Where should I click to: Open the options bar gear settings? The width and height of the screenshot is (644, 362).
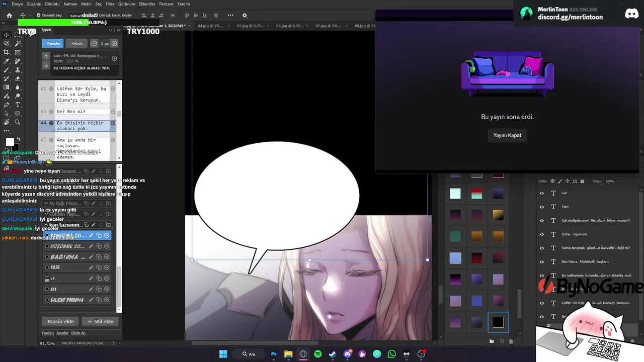click(245, 16)
